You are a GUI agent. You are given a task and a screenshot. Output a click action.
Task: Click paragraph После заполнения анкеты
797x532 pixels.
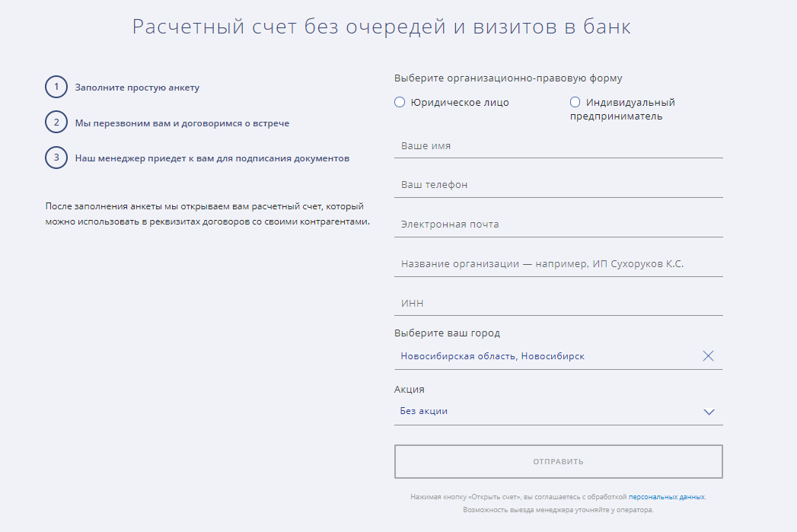(207, 214)
